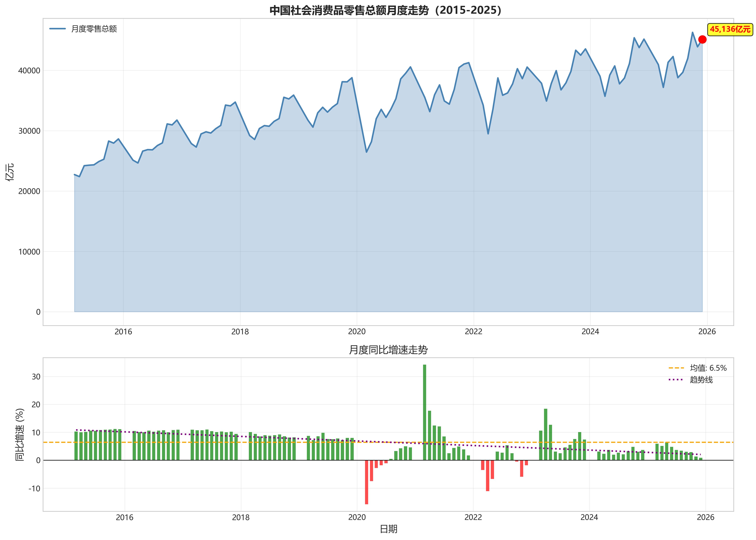756x540 pixels.
Task: Click the 40000 y-axis tick label
Action: (x=29, y=71)
